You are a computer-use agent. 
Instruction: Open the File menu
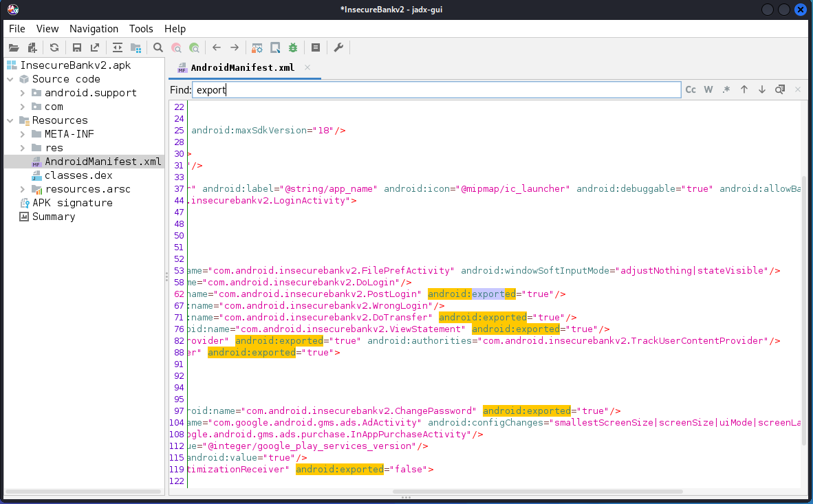click(17, 29)
